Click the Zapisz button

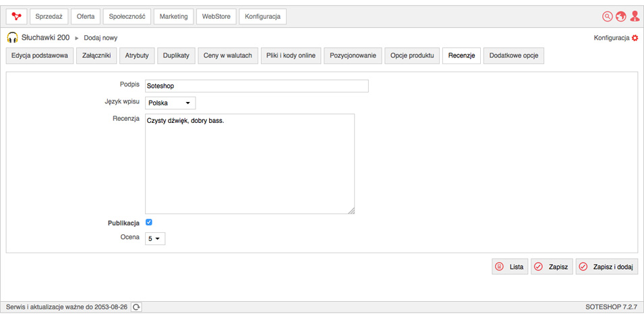click(552, 267)
